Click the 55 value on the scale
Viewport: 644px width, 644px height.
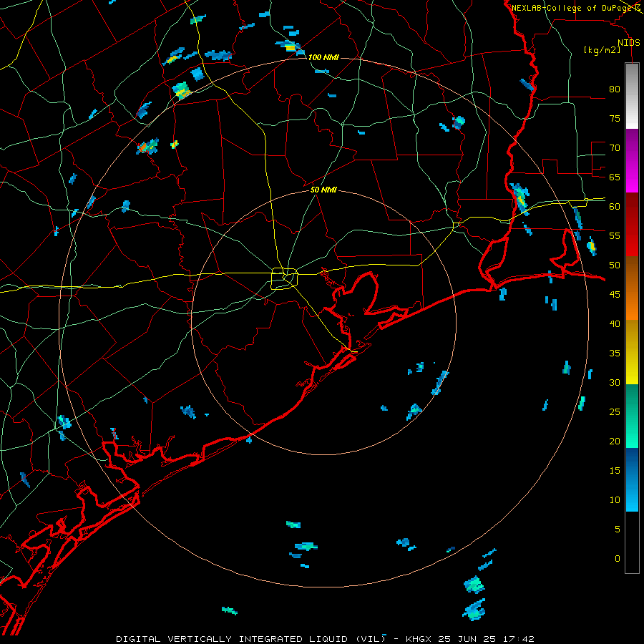coord(615,235)
